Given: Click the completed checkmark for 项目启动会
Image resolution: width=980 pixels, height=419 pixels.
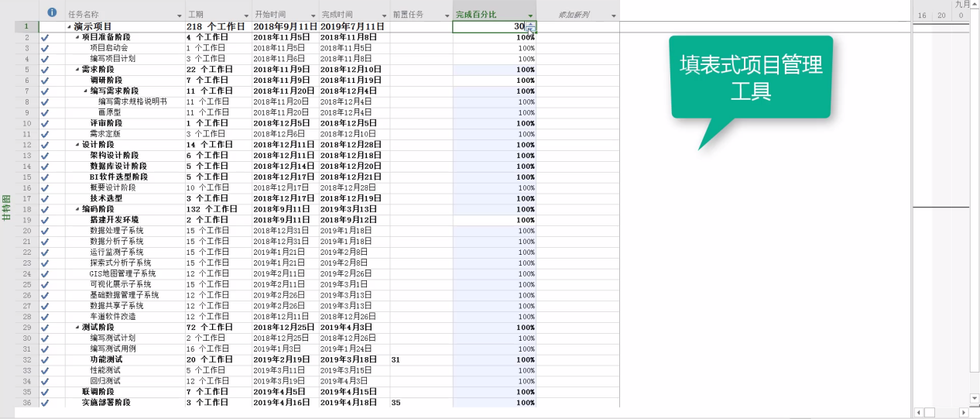Looking at the screenshot, I should pyautogui.click(x=45, y=48).
